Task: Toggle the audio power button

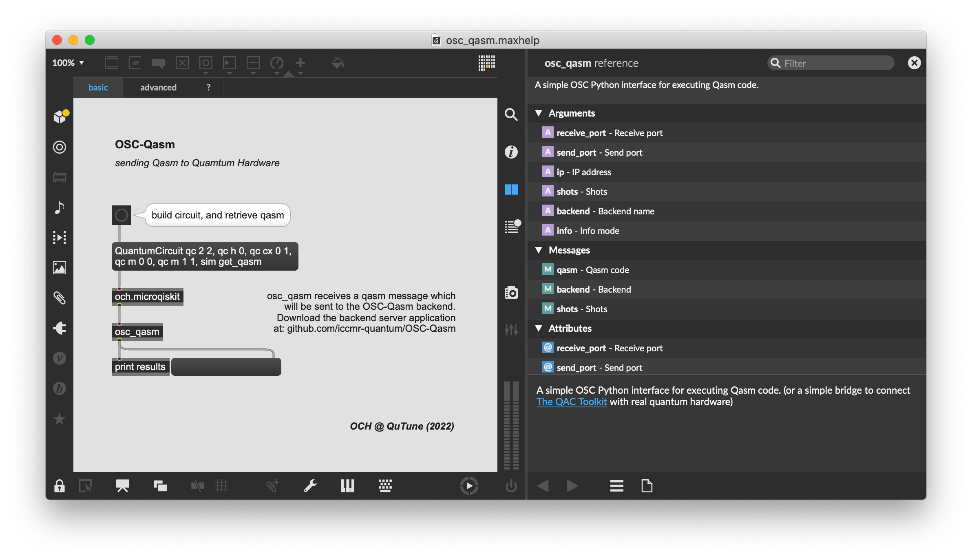Action: click(x=511, y=485)
